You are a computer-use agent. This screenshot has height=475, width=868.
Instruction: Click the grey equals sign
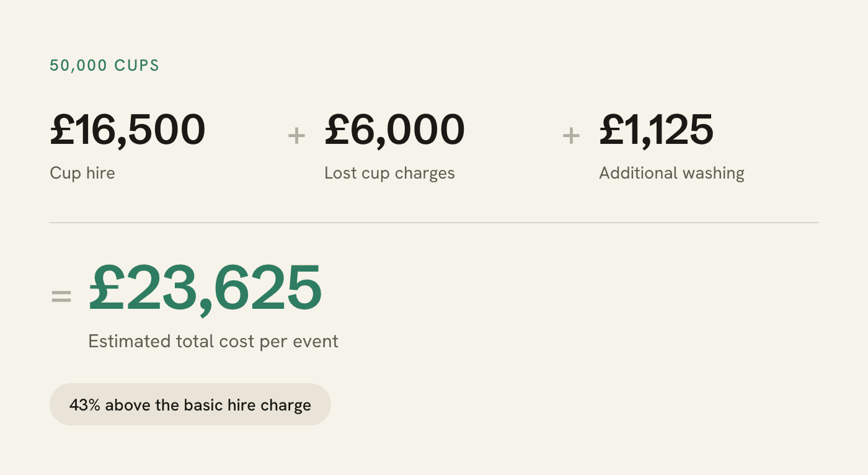(x=61, y=297)
